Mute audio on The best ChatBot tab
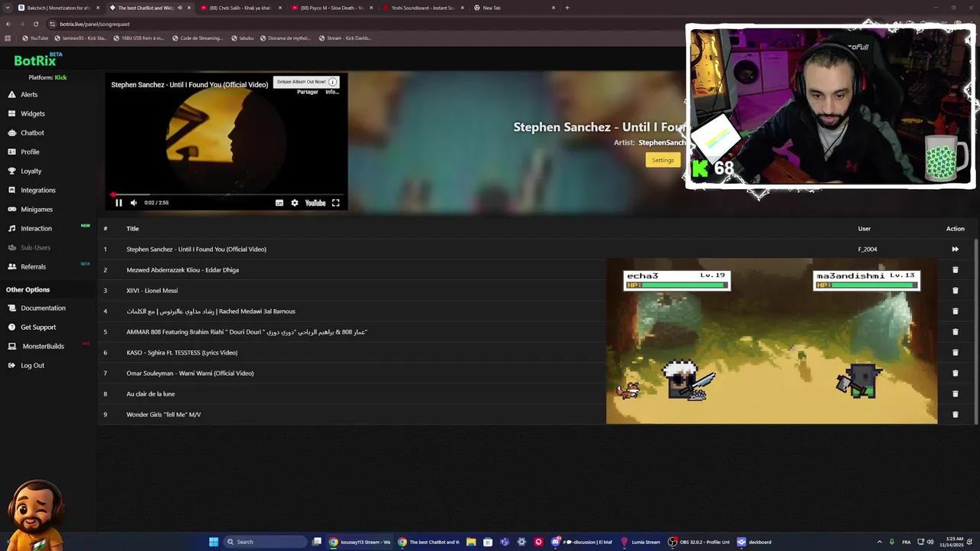 coord(180,8)
